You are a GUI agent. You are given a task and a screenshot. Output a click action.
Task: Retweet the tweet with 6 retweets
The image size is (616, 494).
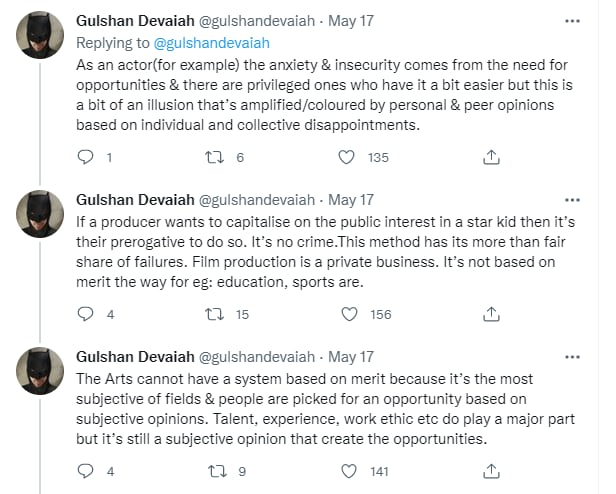pos(214,158)
